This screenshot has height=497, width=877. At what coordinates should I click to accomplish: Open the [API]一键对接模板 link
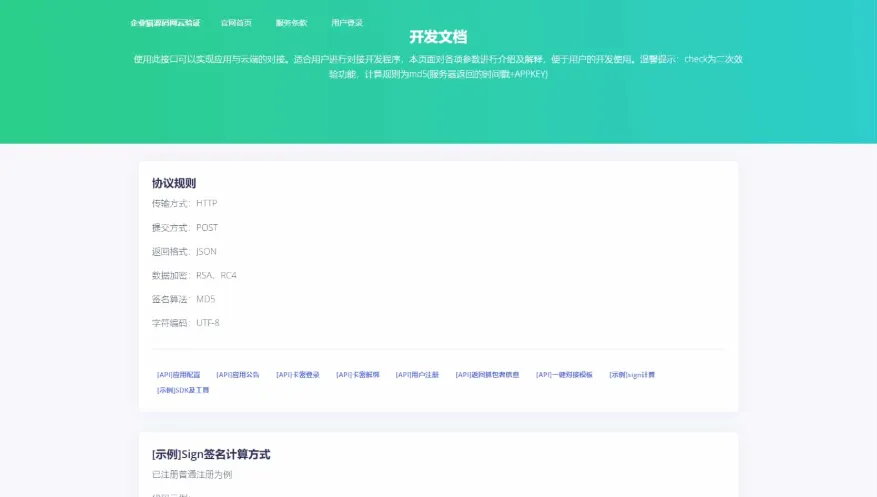pyautogui.click(x=564, y=375)
